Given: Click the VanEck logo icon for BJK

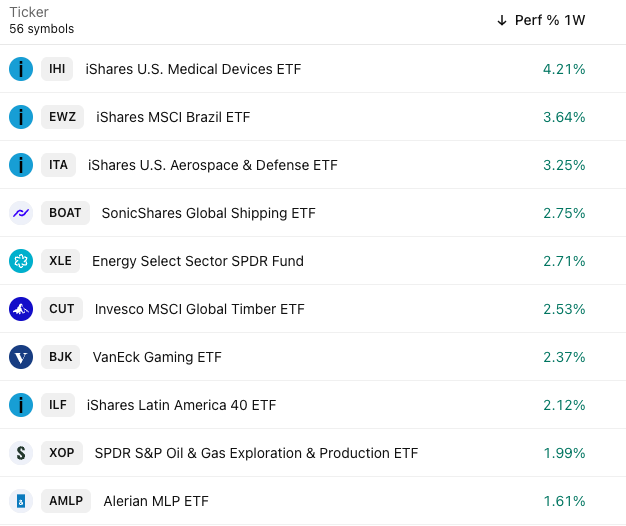Looking at the screenshot, I should pos(21,357).
